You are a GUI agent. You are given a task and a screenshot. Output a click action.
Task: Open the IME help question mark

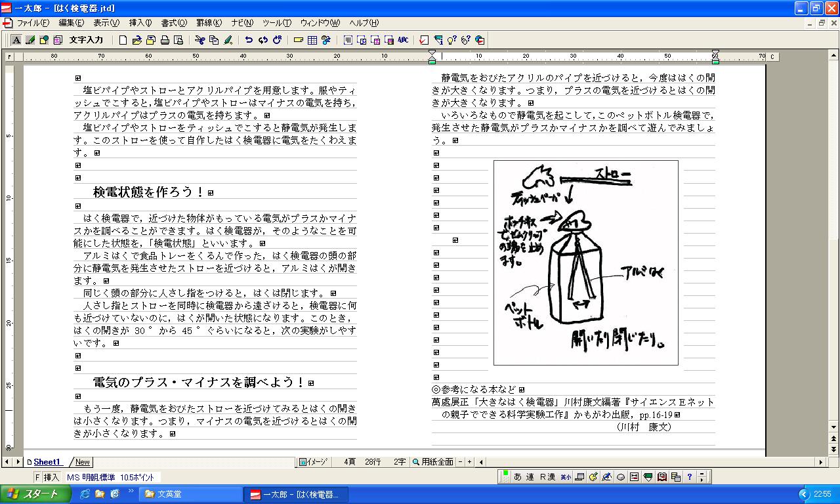(690, 477)
